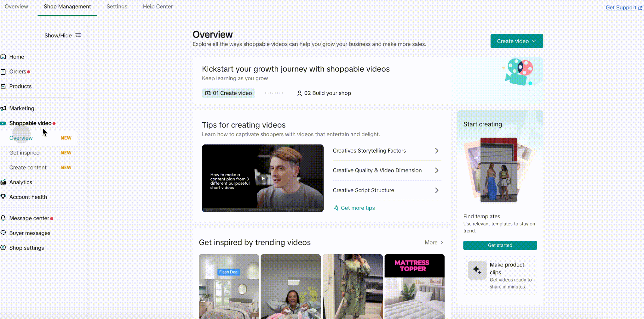Click the Get started button

tap(500, 245)
